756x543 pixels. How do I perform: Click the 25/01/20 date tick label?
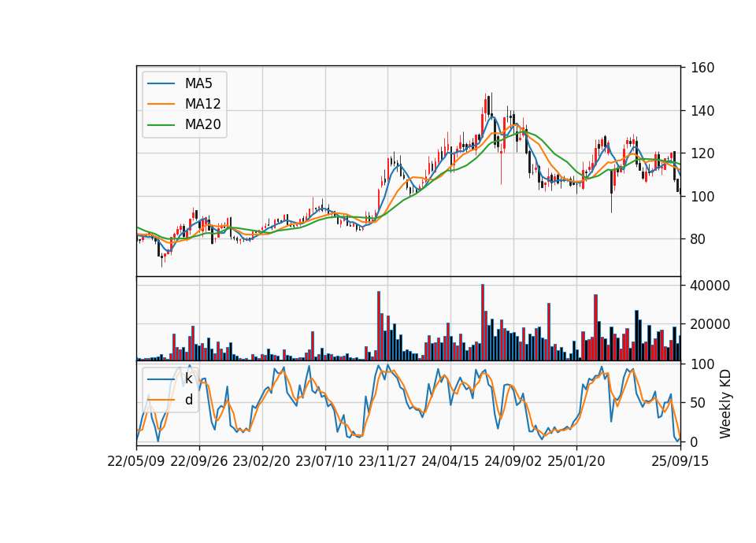[x=576, y=461]
